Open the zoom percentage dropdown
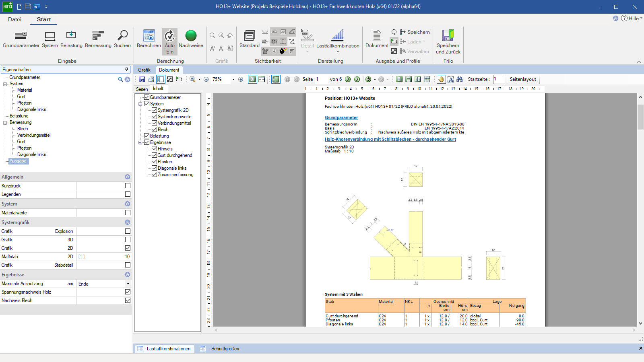 (x=233, y=80)
